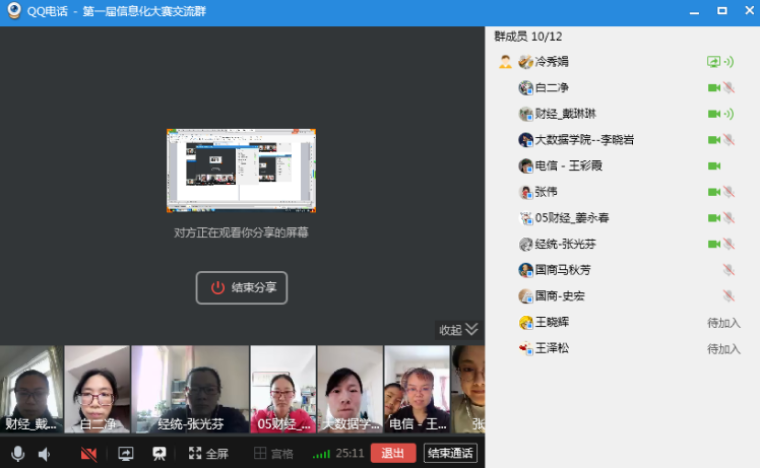Click the presentation board icon beside screen share
The image size is (760, 468).
pyautogui.click(x=159, y=454)
